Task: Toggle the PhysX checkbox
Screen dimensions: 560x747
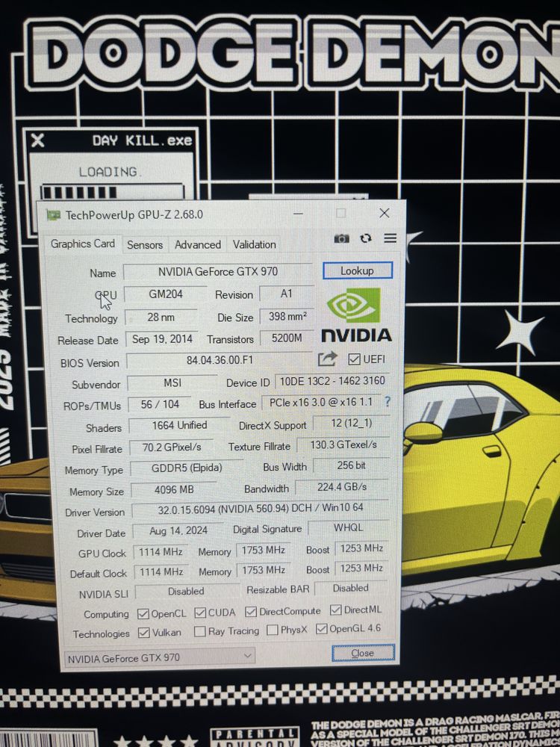Action: click(x=273, y=630)
